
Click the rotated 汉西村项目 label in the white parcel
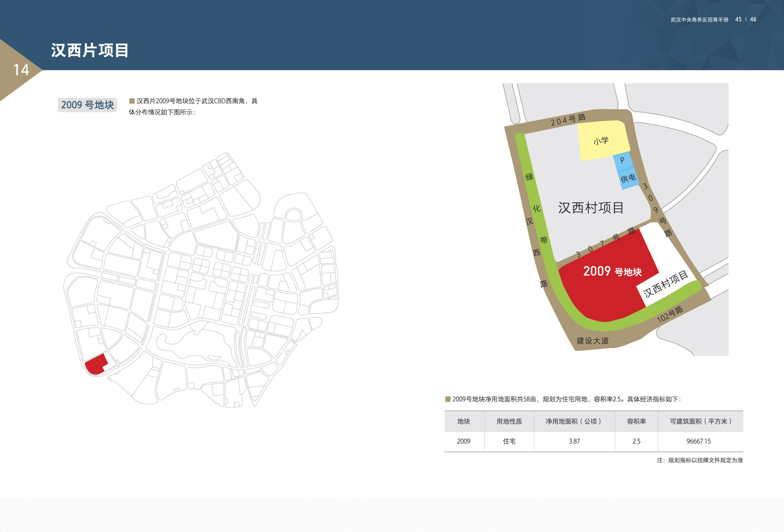click(x=665, y=284)
